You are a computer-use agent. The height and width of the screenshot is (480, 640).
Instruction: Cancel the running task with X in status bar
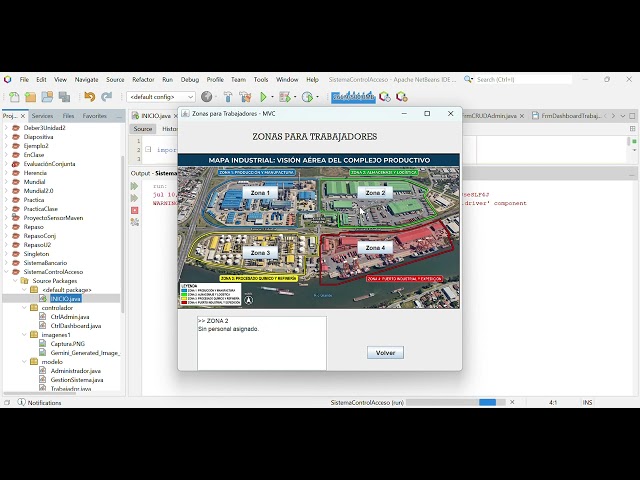tap(512, 402)
